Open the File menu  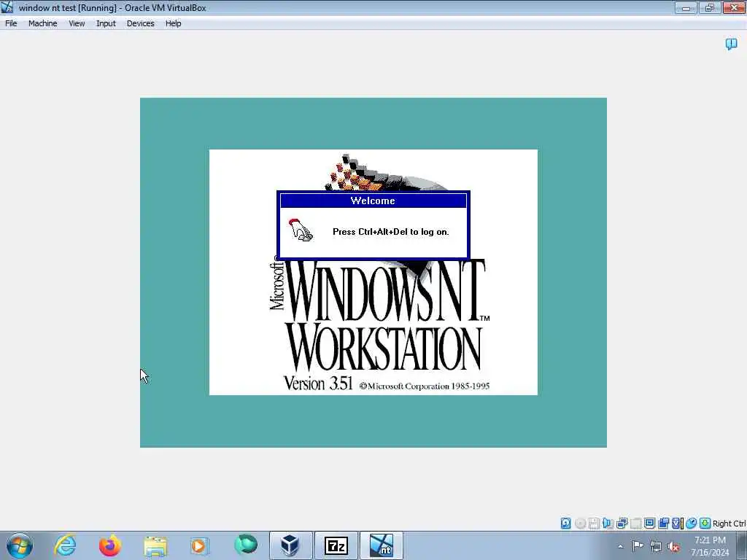tap(11, 23)
